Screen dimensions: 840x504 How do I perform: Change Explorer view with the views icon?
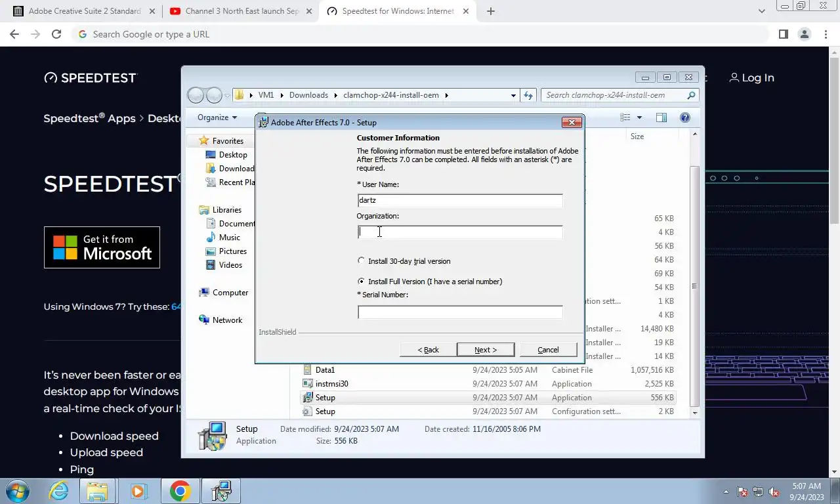point(625,117)
